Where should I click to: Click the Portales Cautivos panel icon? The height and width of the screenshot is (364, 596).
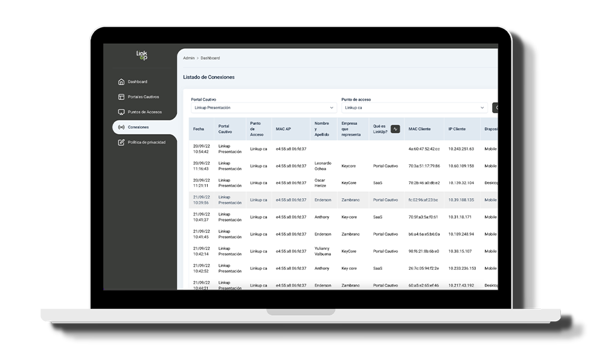click(121, 97)
